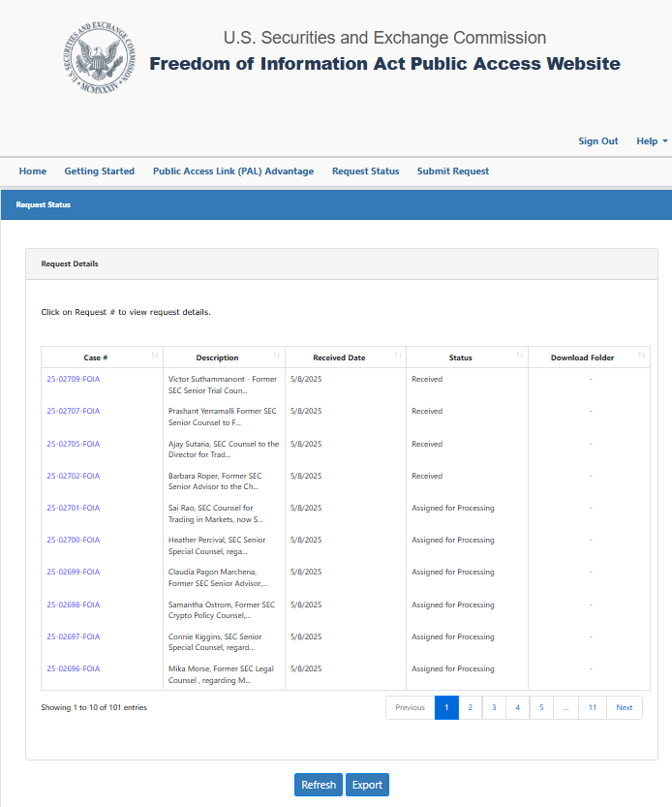The width and height of the screenshot is (672, 807).
Task: Open Submit Request page
Action: click(x=453, y=171)
